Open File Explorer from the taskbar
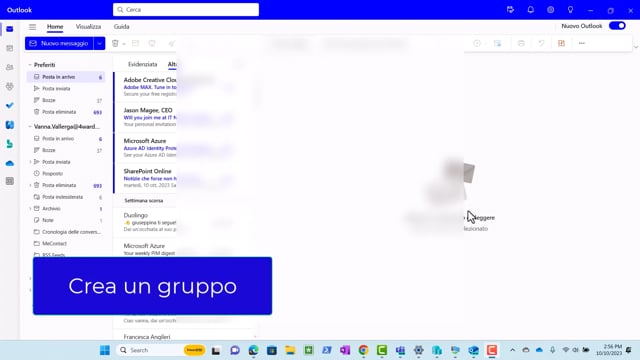640x360 pixels. coord(290,350)
